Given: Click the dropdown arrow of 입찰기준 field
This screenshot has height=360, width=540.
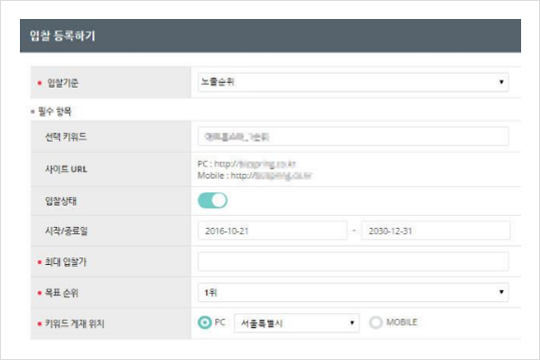Looking at the screenshot, I should [501, 82].
